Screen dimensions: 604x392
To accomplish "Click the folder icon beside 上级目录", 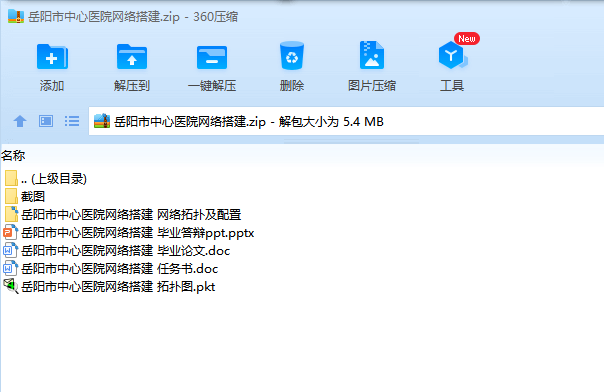I will point(12,178).
